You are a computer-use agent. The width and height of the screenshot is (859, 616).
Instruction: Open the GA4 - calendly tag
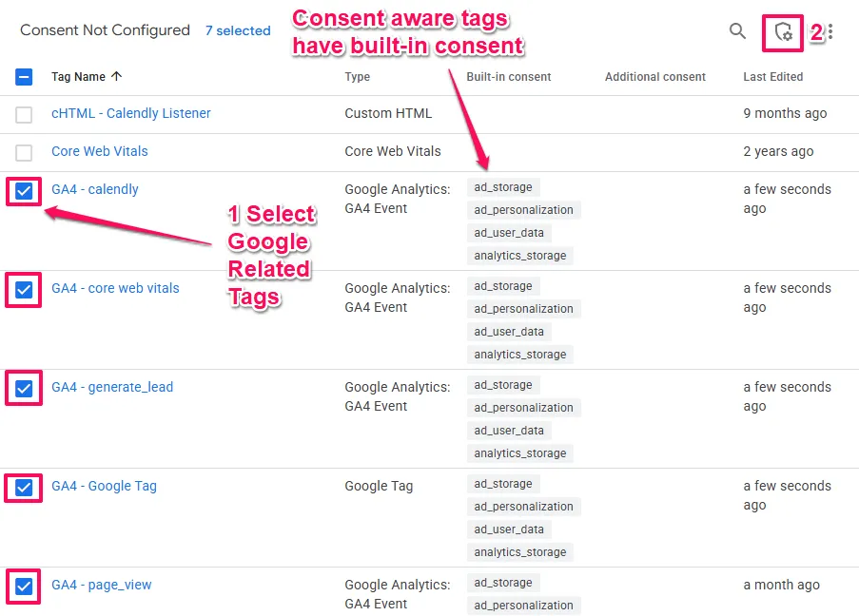point(95,189)
